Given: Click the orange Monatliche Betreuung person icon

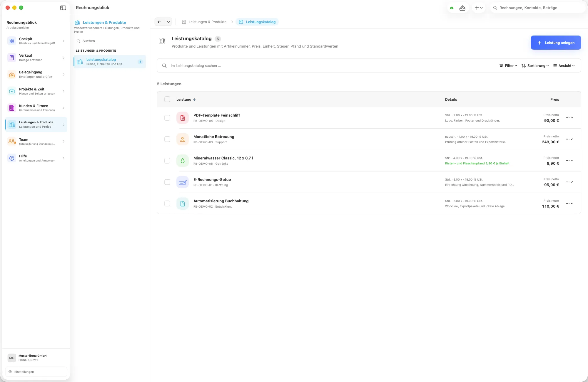Looking at the screenshot, I should point(183,139).
